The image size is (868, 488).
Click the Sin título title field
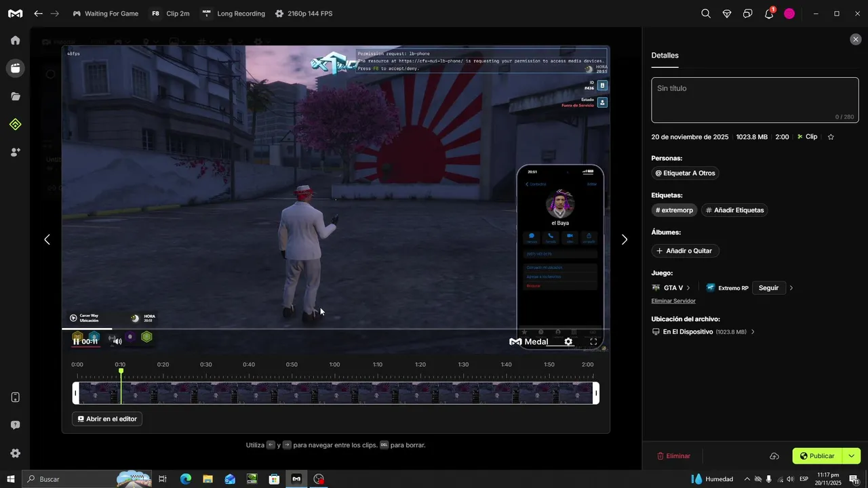tap(755, 100)
